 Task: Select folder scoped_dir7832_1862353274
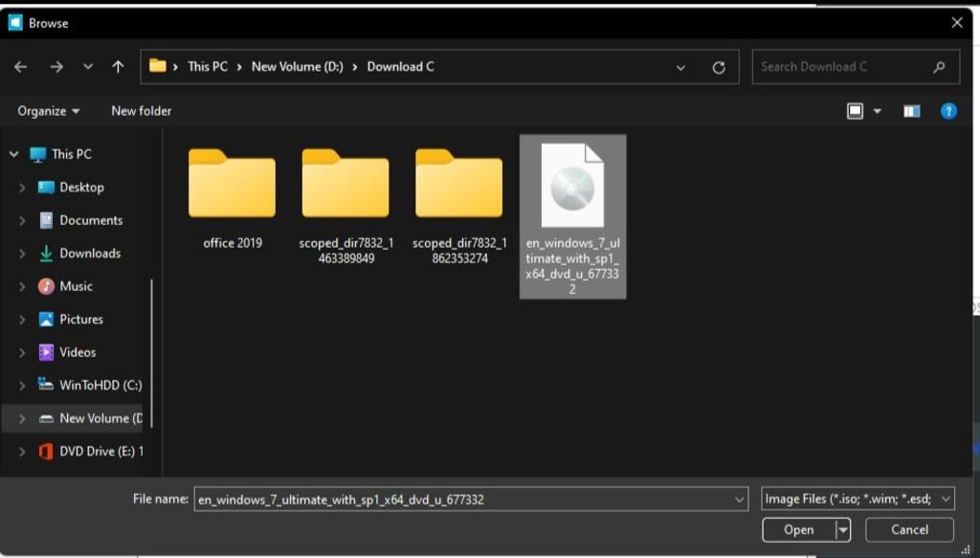tap(459, 206)
